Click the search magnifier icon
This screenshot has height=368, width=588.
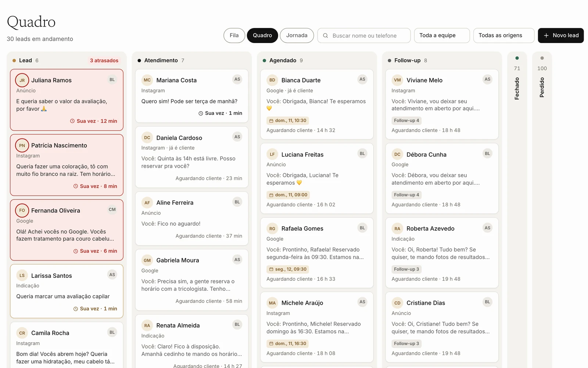point(325,36)
